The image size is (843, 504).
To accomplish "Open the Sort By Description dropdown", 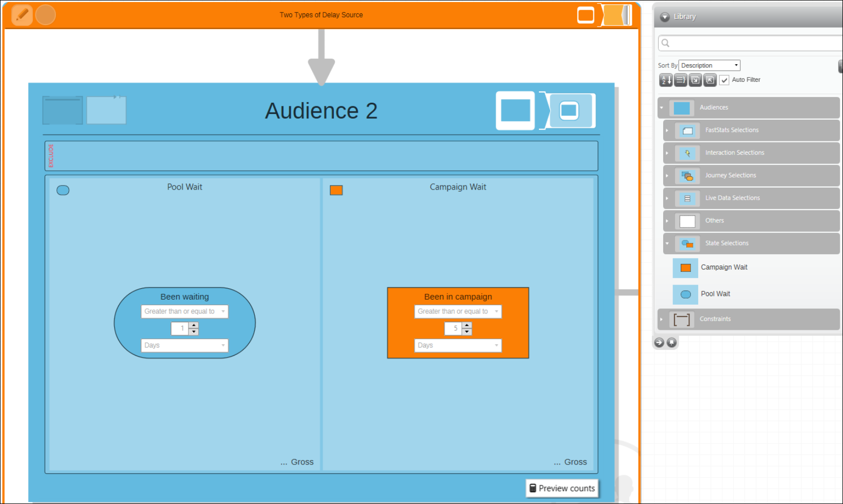I will click(x=709, y=65).
